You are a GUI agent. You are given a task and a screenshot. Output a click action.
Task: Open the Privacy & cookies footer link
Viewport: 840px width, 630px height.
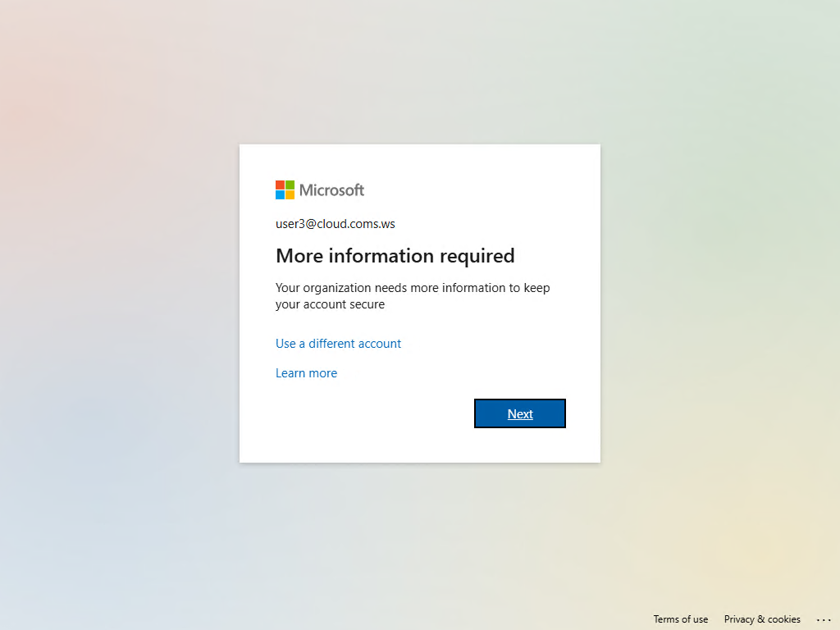pyautogui.click(x=762, y=619)
